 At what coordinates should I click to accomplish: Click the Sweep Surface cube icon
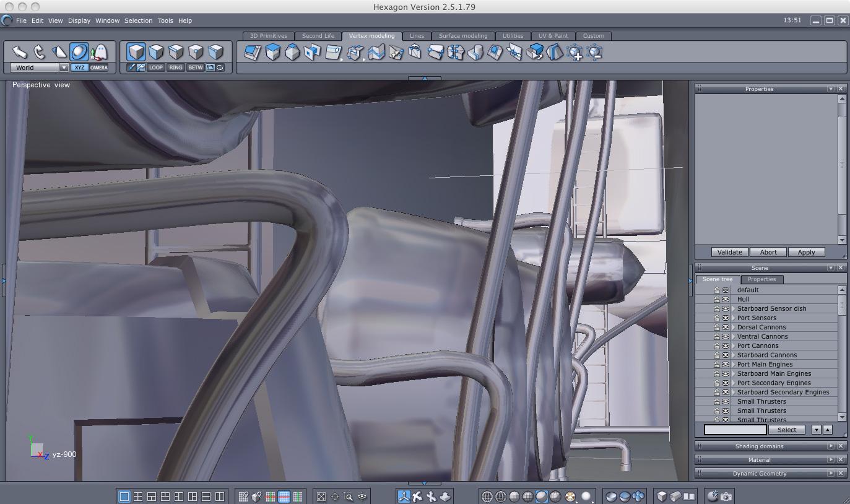[272, 53]
